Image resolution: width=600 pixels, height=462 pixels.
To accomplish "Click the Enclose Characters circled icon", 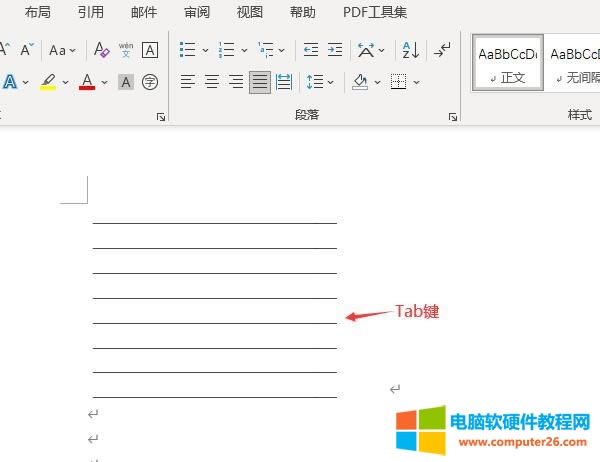I will [150, 82].
